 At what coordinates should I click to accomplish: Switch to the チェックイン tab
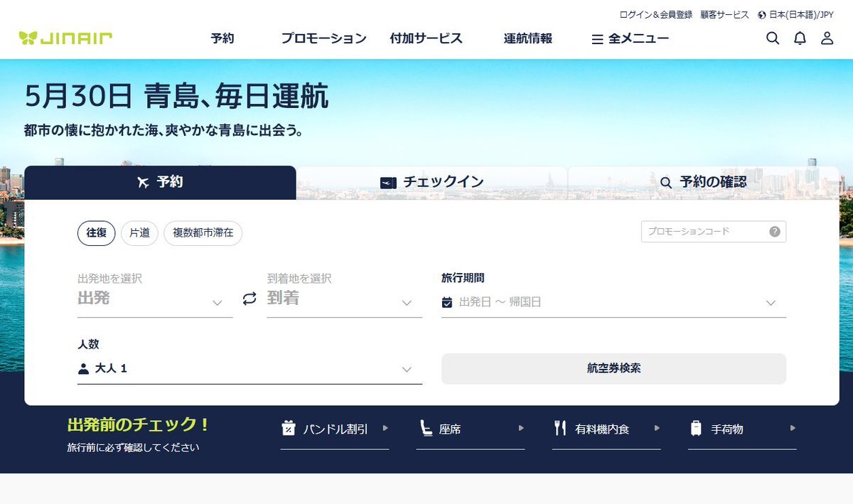click(431, 183)
